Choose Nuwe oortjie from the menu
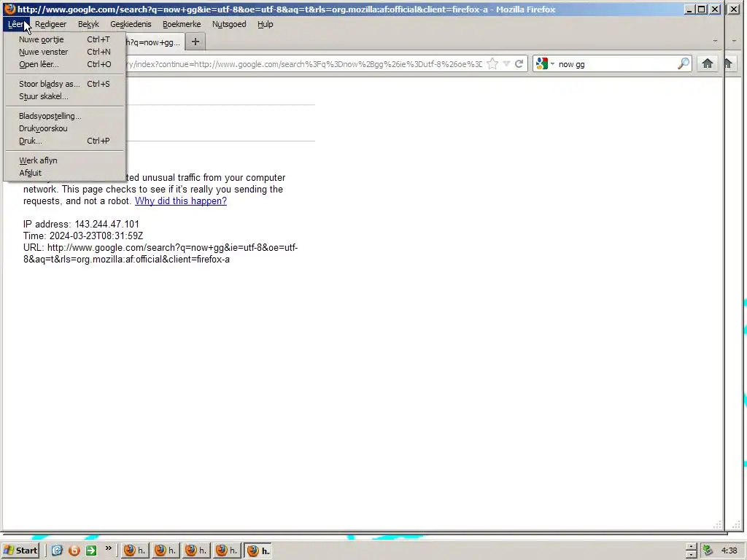This screenshot has height=560, width=747. pyautogui.click(x=64, y=39)
